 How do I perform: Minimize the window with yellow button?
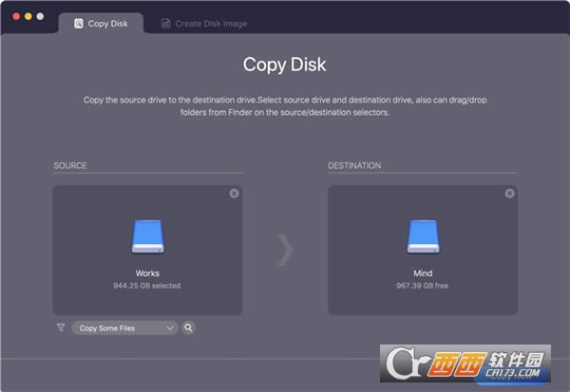coord(28,16)
